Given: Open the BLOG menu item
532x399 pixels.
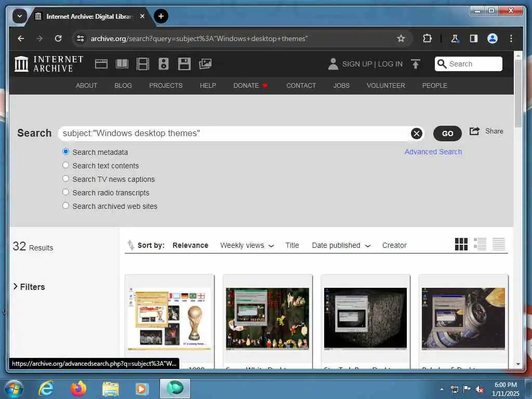Looking at the screenshot, I should [123, 86].
